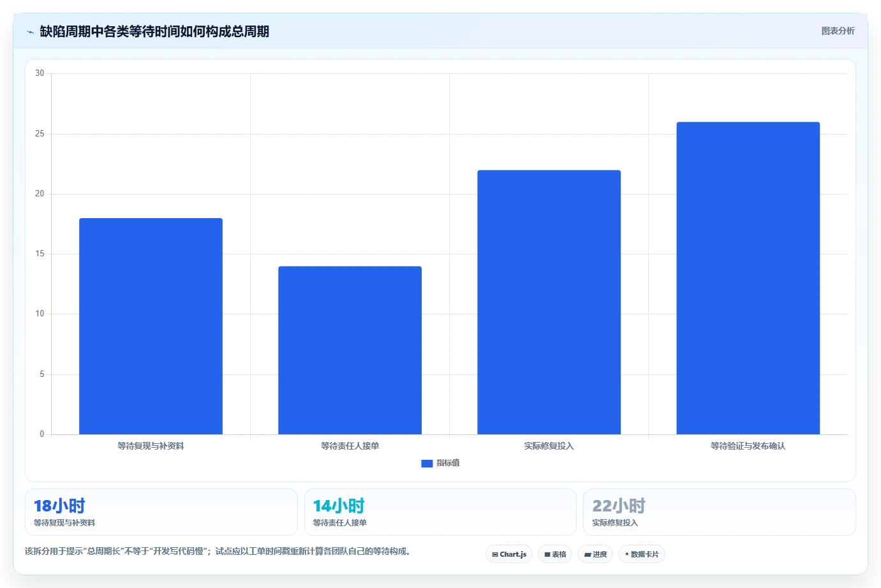881x588 pixels.
Task: Click the 22小时 stat card value
Action: 619,506
